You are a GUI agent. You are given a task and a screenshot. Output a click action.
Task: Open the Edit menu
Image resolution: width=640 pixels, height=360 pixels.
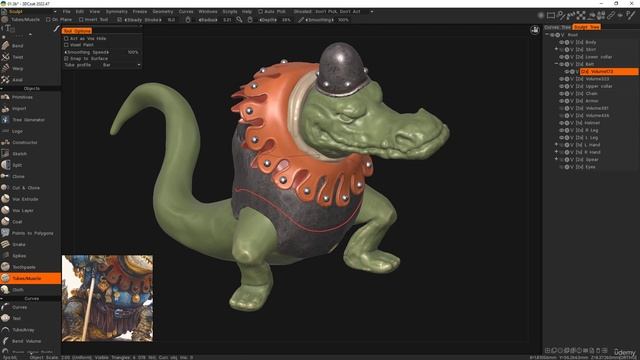click(x=80, y=12)
